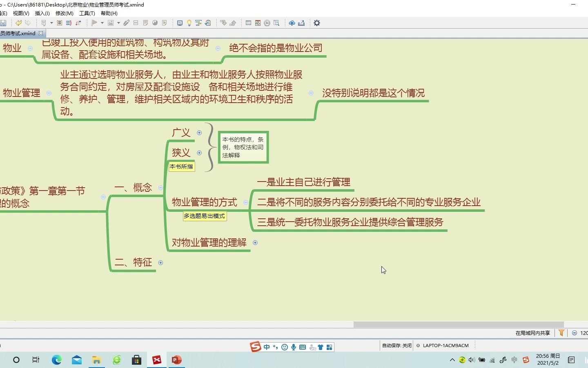Viewport: 588px width, 368px height.
Task: Open the notes editor icon
Action: pos(145,23)
